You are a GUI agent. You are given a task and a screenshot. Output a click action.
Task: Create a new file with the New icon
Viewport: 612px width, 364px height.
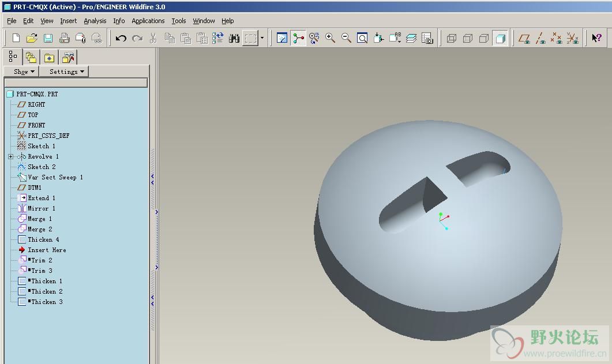pos(16,38)
